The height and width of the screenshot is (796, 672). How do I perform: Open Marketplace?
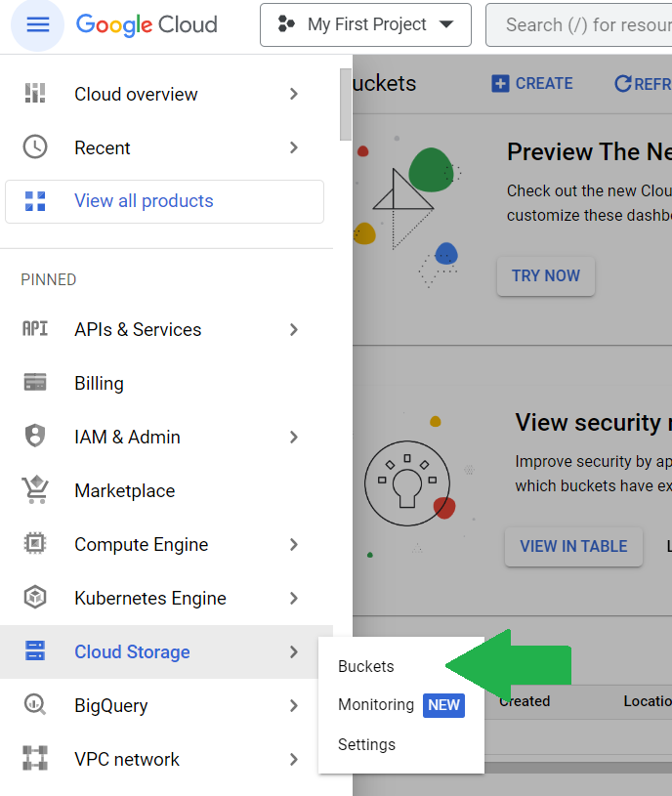[x=124, y=491]
